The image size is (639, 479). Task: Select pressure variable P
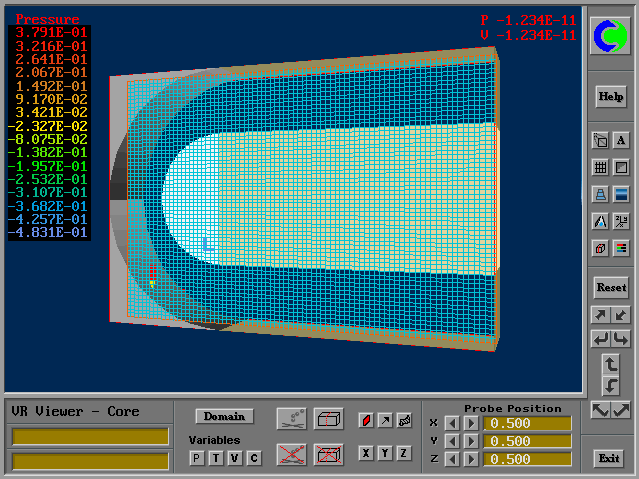[197, 457]
